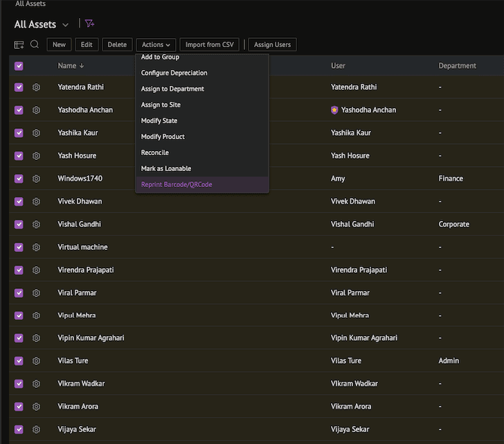Untick the Vishal Gandhi row checkbox
The width and height of the screenshot is (504, 444).
(19, 224)
